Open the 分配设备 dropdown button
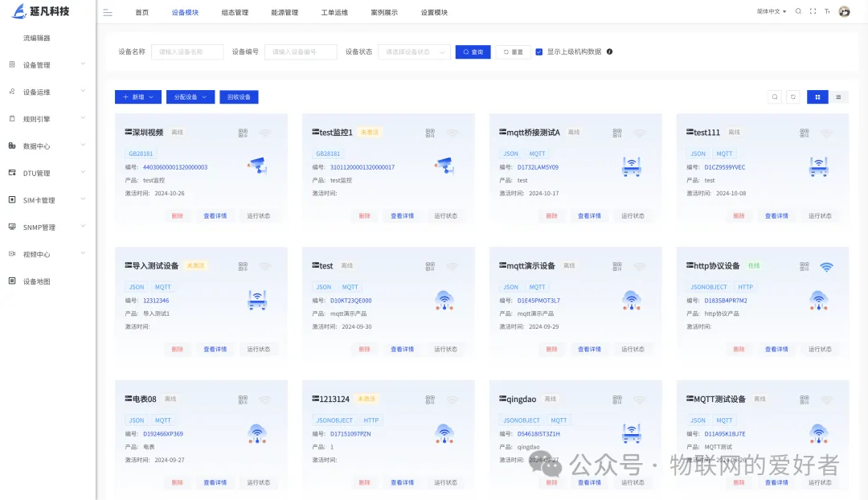Screen dimensions: 868x500 tap(190, 97)
